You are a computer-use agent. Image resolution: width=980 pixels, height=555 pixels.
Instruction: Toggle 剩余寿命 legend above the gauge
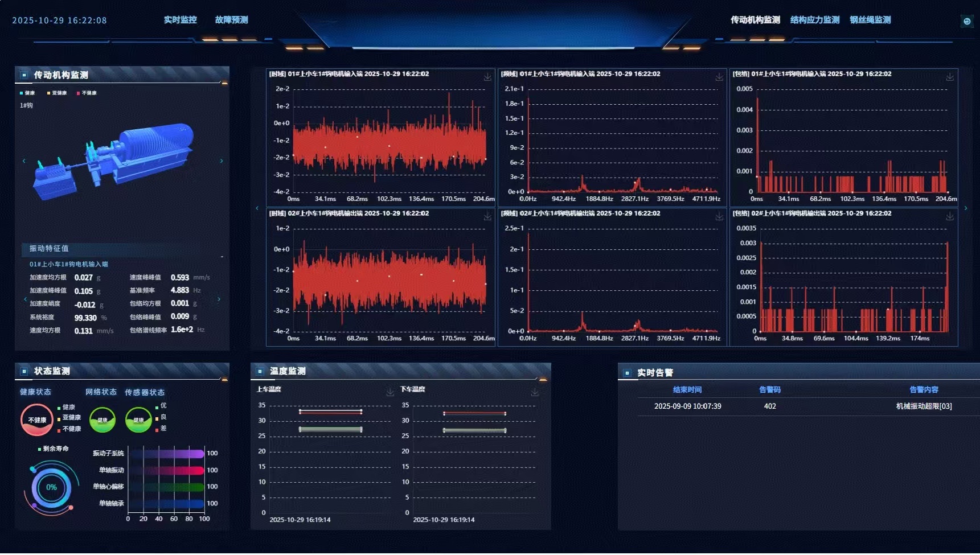point(54,449)
